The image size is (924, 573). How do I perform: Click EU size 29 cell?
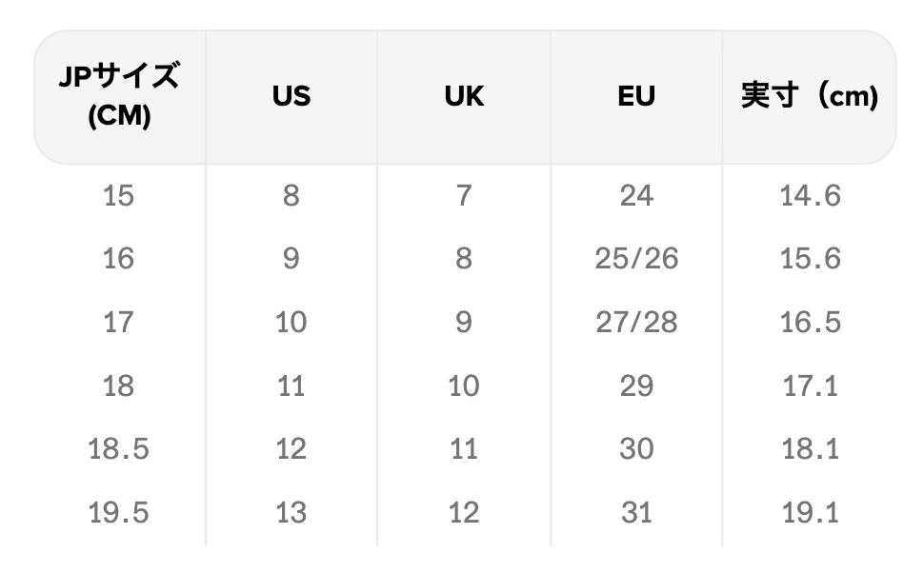click(x=636, y=386)
